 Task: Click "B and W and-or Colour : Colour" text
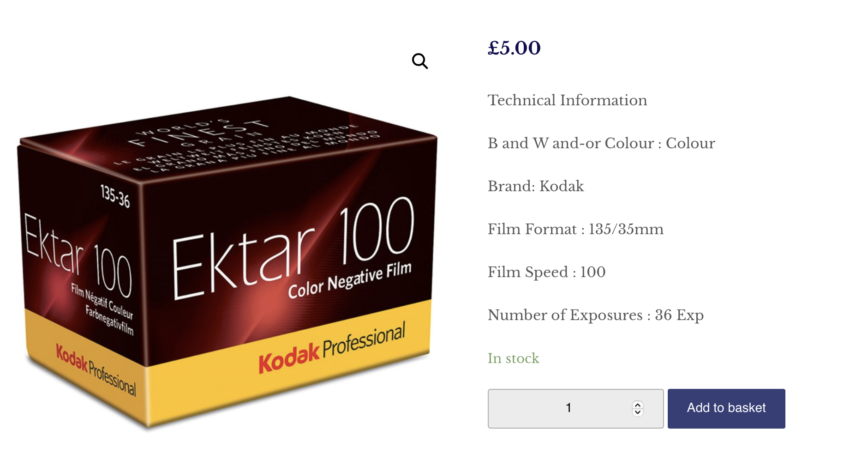(601, 143)
